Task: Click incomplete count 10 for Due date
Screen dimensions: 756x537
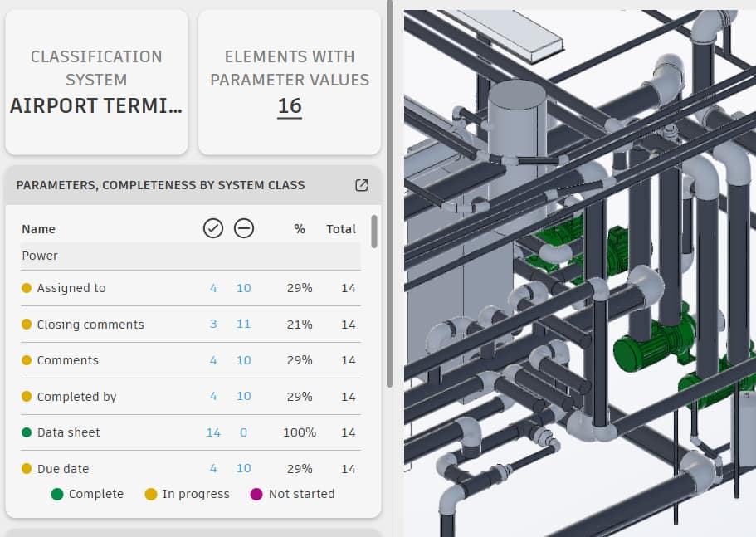Action: (x=243, y=469)
